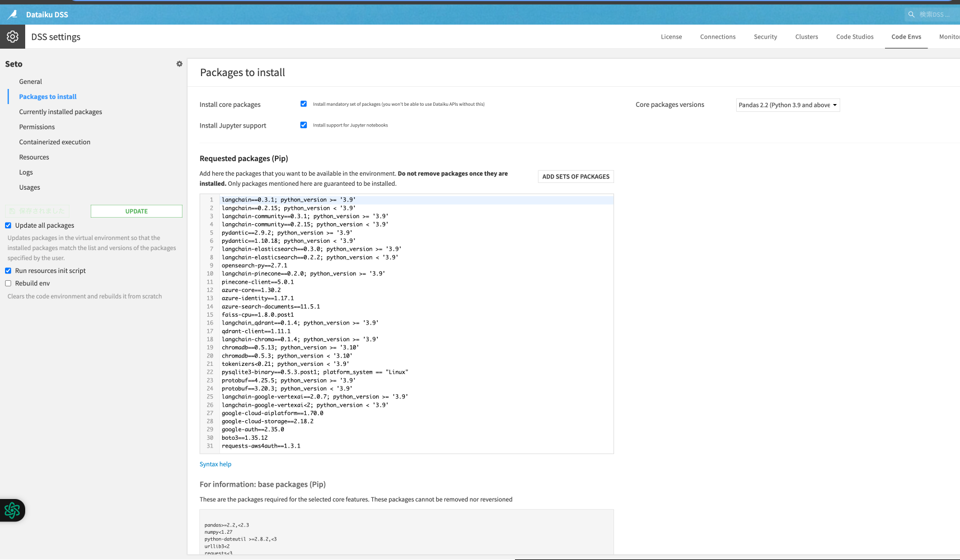Disable Install Jupyter support
The image size is (960, 560).
[x=304, y=125]
